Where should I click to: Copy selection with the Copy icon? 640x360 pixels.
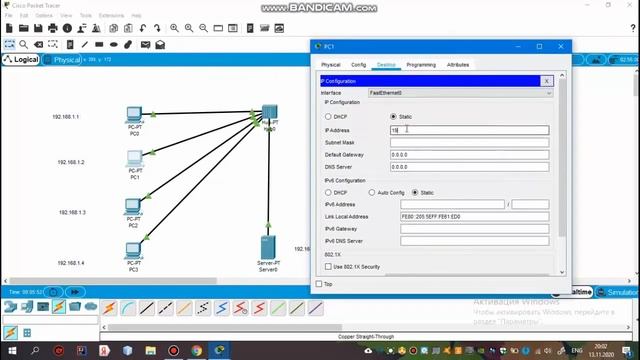coord(114,28)
